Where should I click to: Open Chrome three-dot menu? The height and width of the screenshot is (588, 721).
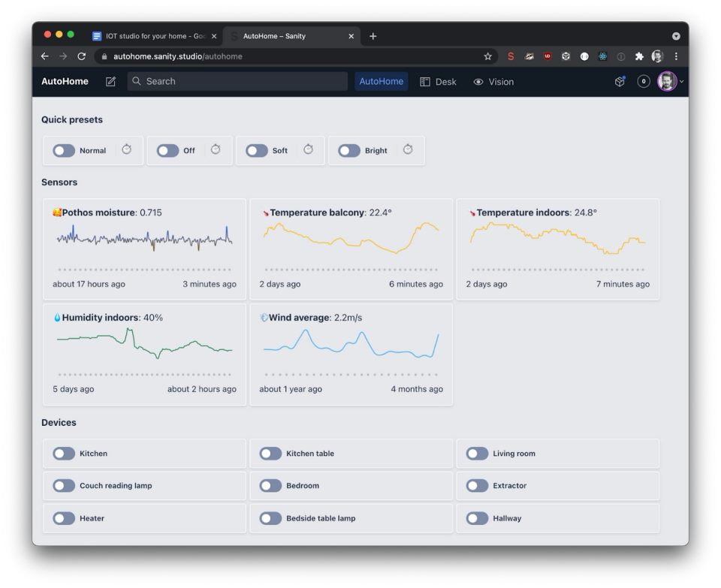pyautogui.click(x=676, y=56)
